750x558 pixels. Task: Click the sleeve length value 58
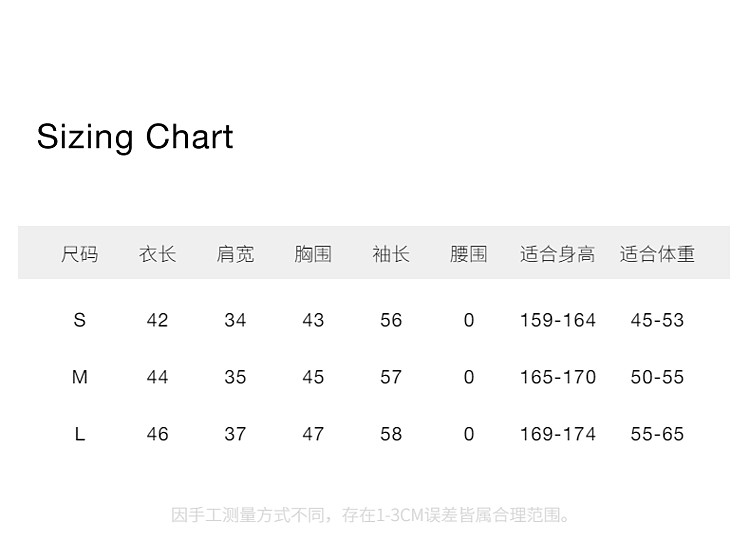click(x=391, y=434)
